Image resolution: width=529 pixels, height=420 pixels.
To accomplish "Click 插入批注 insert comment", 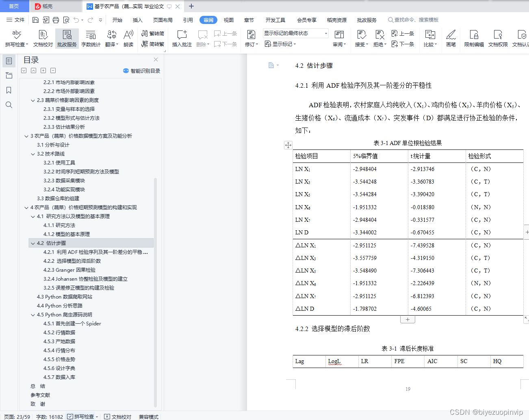I will coord(182,39).
